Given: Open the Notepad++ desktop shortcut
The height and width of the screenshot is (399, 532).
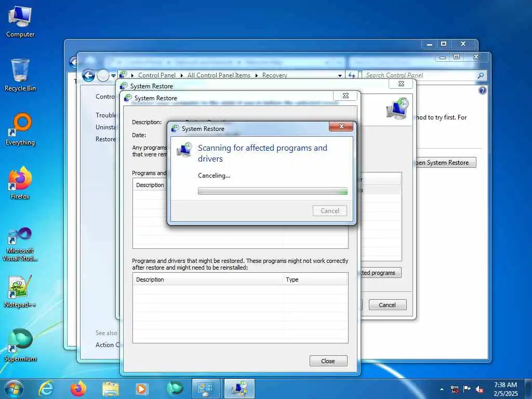Looking at the screenshot, I should [x=20, y=292].
